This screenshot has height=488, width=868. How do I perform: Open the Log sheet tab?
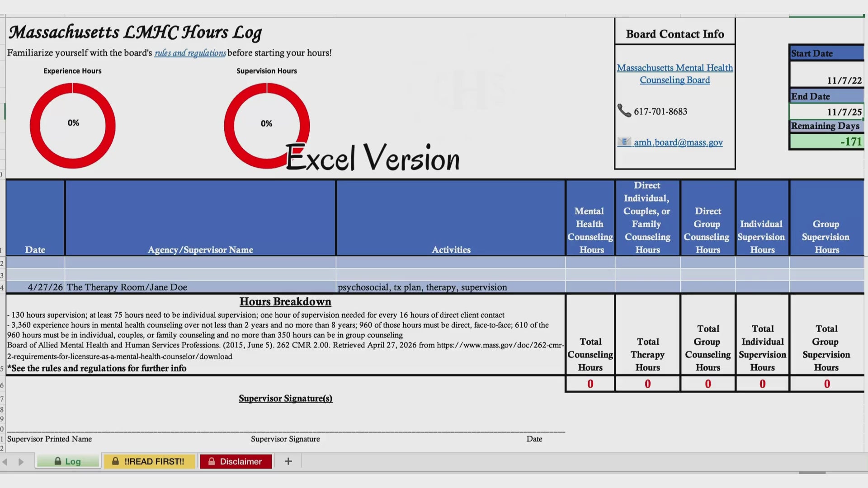[x=68, y=461]
